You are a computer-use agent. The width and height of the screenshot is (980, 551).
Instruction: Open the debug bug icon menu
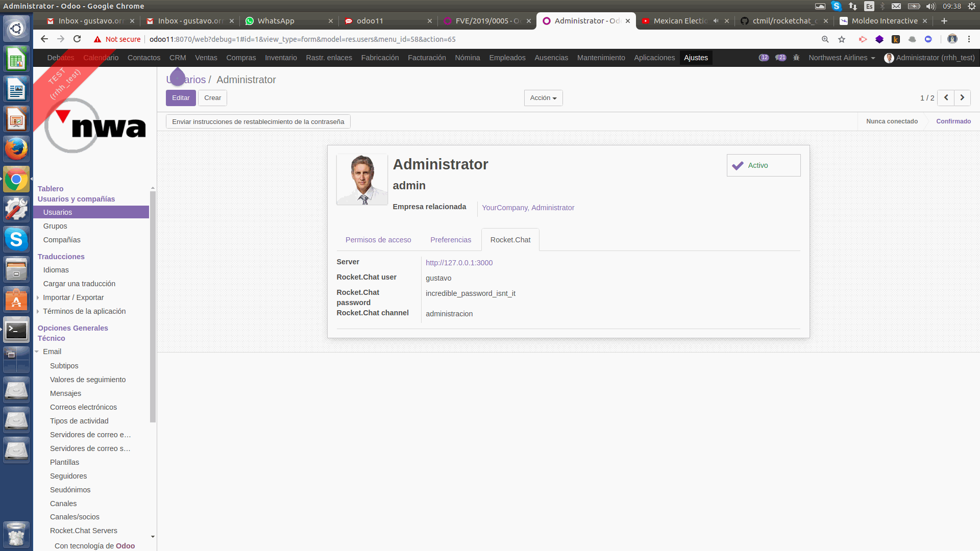point(796,58)
